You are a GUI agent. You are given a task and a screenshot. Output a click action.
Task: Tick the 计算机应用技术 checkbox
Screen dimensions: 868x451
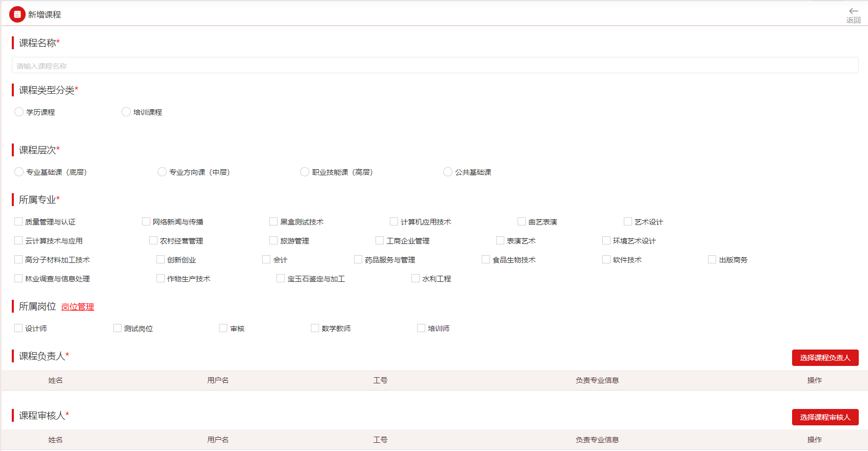pyautogui.click(x=394, y=221)
